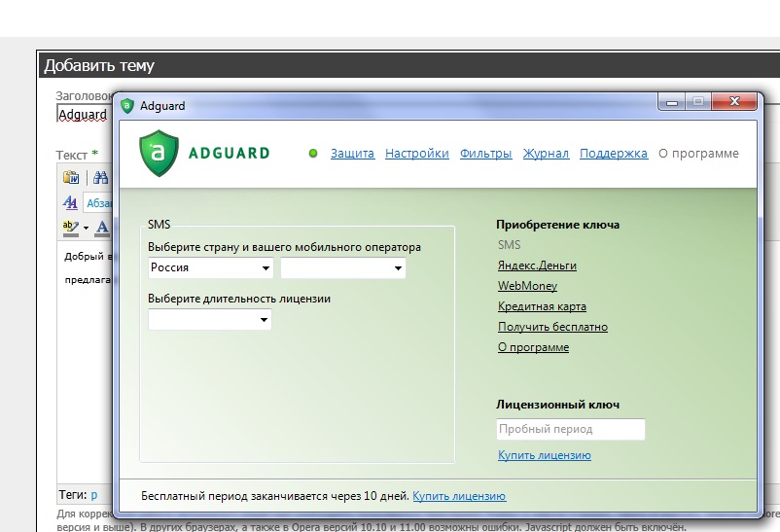Open highlight color dropdown arrow in editor
780x532 pixels.
(x=86, y=228)
